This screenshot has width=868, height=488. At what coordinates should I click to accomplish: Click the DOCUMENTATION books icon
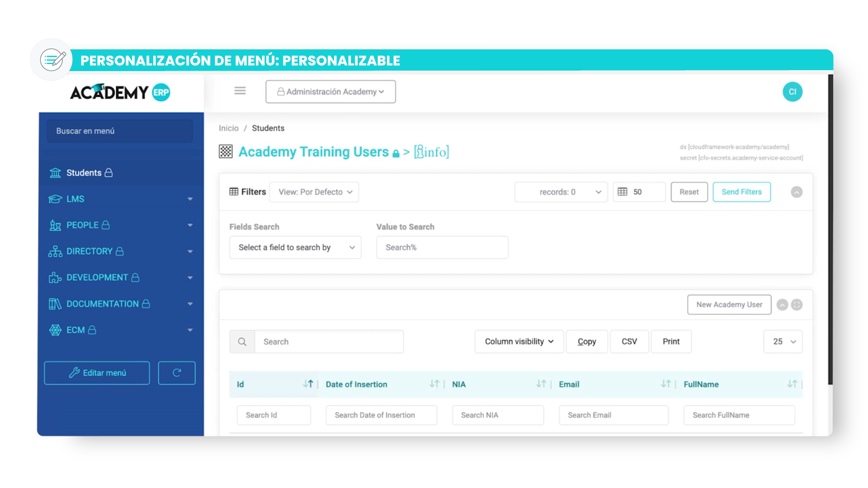[55, 304]
